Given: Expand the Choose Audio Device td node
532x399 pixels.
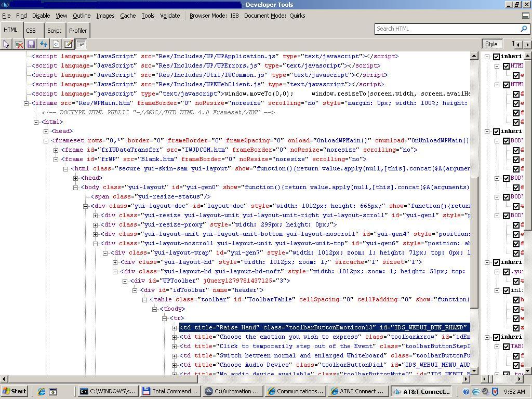Looking at the screenshot, I should point(174,365).
